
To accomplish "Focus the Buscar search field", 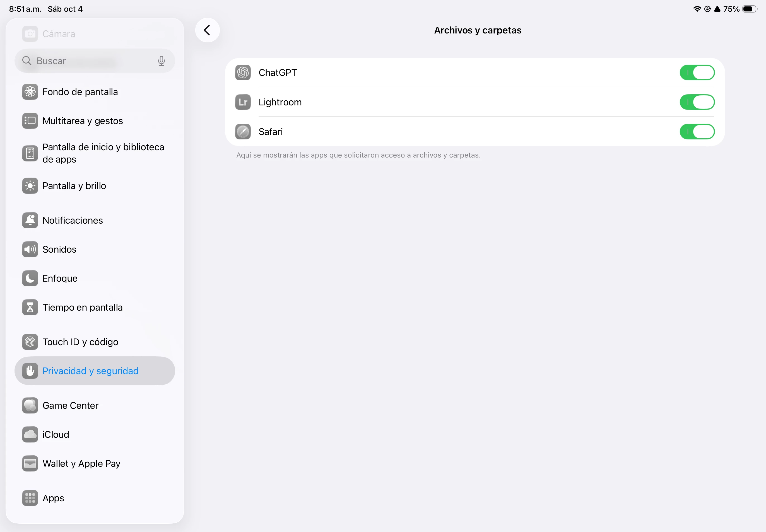I will point(90,61).
